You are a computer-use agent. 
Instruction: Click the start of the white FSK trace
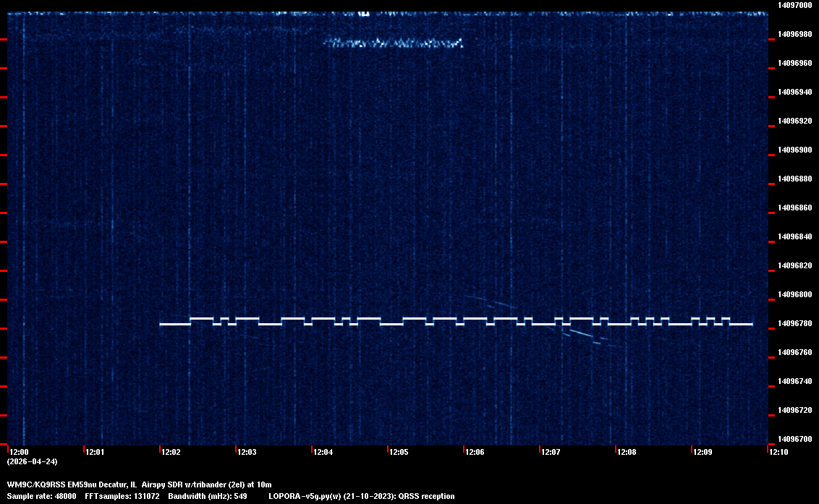pos(161,324)
